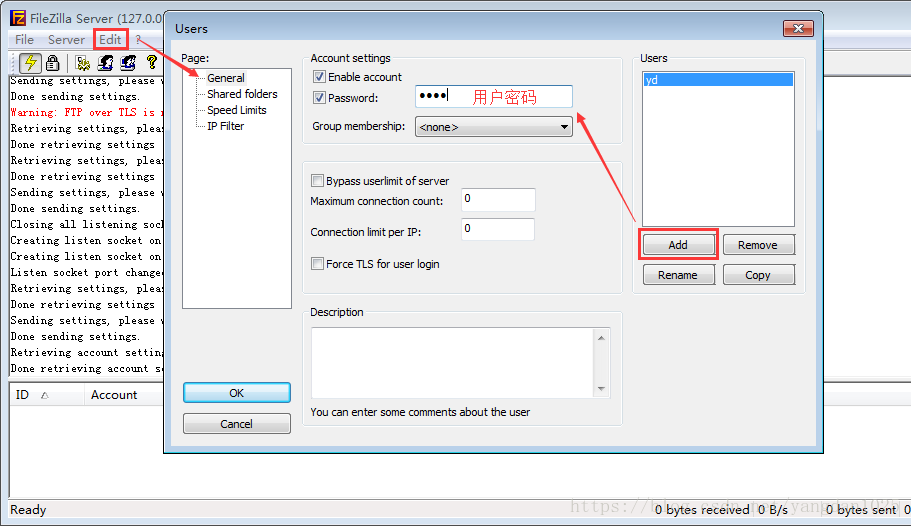
Task: Click the Add user button
Action: tap(679, 245)
